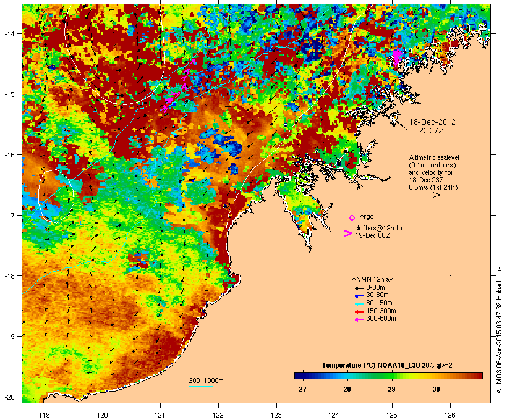Click the longitude axis label 122
The width and height of the screenshot is (507, 420).
point(218,415)
